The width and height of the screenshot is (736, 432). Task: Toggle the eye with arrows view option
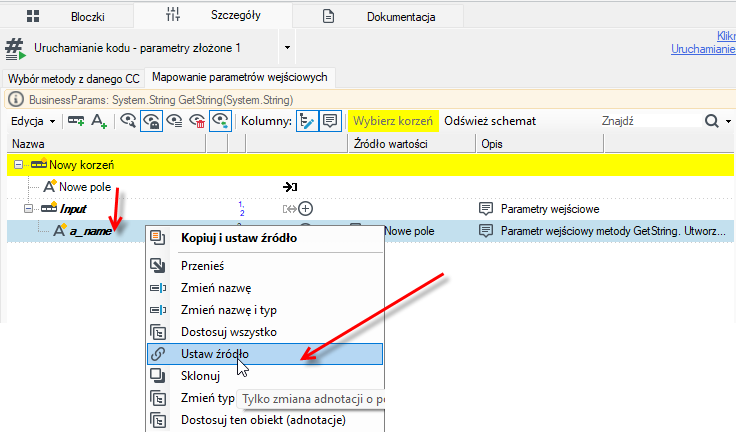[221, 121]
